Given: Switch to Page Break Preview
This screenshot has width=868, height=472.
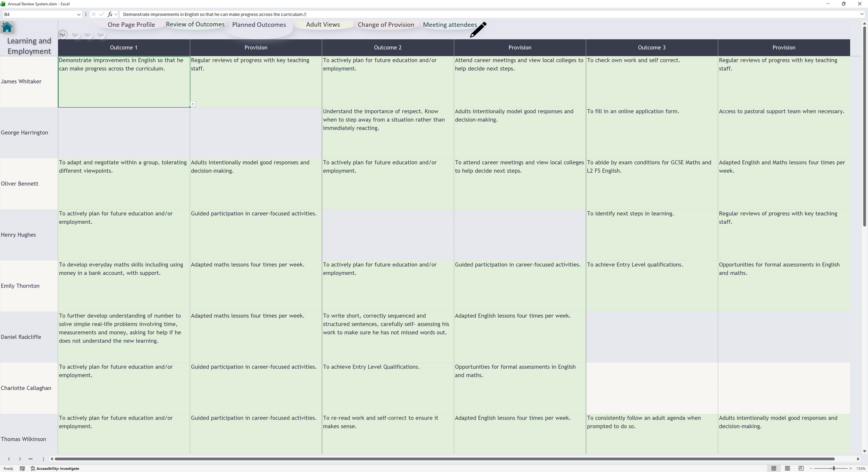Looking at the screenshot, I should tap(801, 468).
